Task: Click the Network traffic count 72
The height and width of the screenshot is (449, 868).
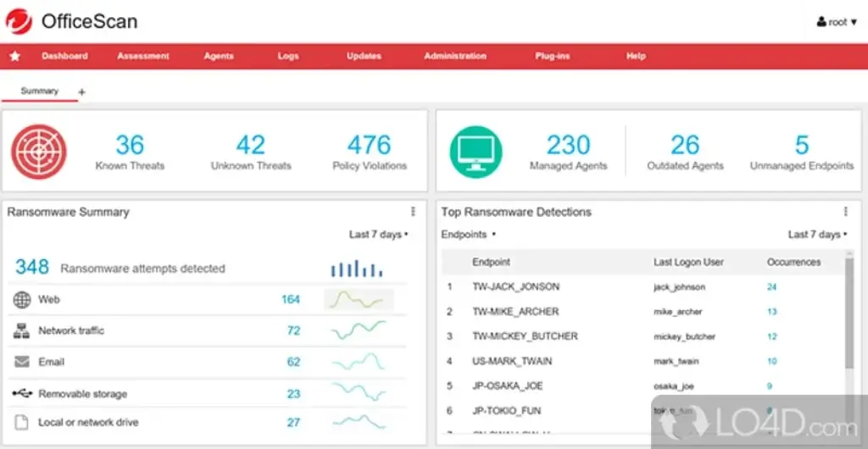Action: pyautogui.click(x=293, y=330)
